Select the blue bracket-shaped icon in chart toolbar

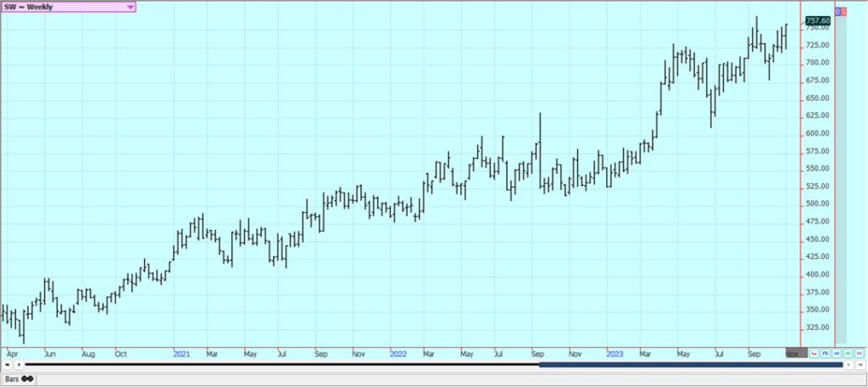coord(826,353)
